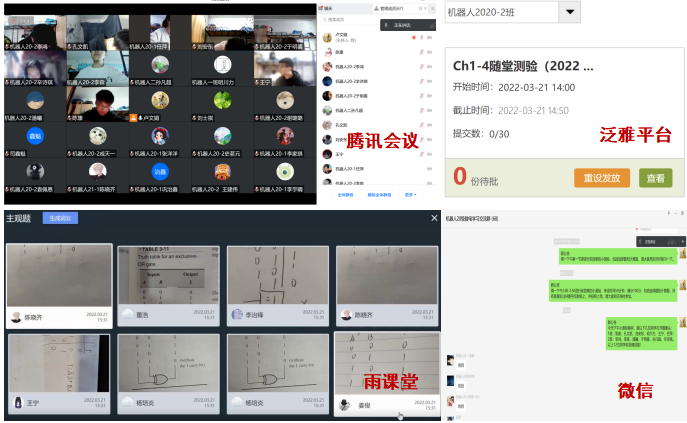Click the green 查看 button
The height and width of the screenshot is (423, 687).
(x=655, y=178)
